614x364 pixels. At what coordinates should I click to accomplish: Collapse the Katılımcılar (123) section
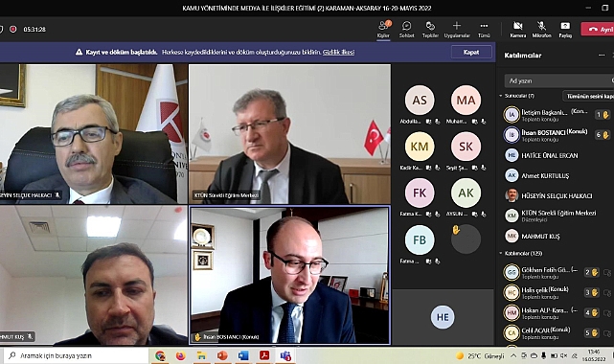pyautogui.click(x=501, y=253)
